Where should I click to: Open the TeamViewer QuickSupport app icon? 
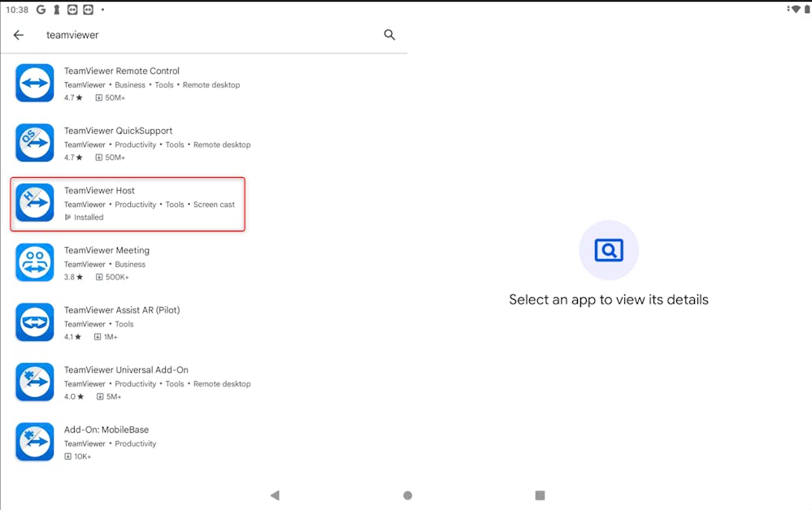point(35,143)
